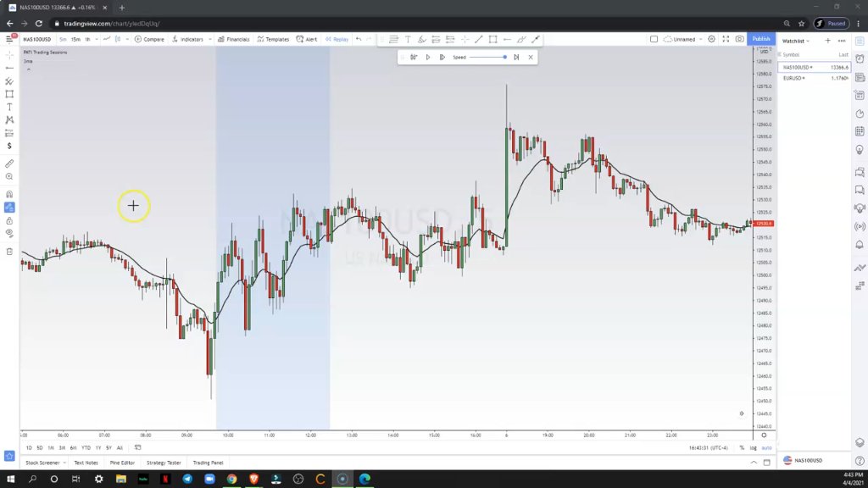Viewport: 868px width, 488px height.
Task: Open the go-to-date calendar icon
Action: point(138,447)
